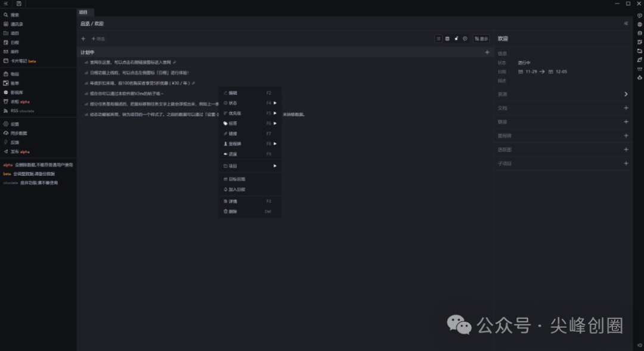Expand the 里程碑 submenu in the context menu
Viewport: 644px width, 351px height.
pyautogui.click(x=250, y=144)
